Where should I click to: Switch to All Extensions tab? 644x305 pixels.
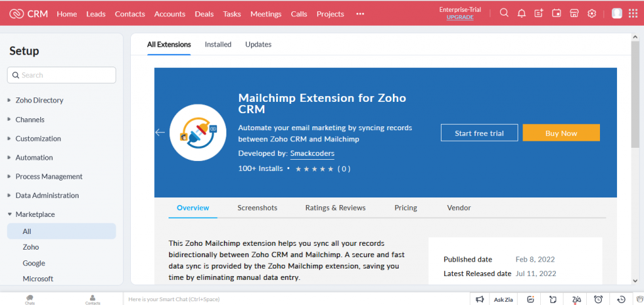pos(169,44)
